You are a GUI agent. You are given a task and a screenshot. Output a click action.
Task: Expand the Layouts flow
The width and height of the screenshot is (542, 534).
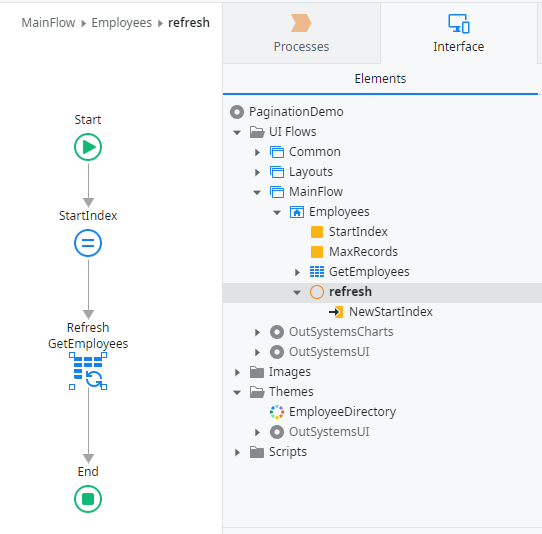257,172
